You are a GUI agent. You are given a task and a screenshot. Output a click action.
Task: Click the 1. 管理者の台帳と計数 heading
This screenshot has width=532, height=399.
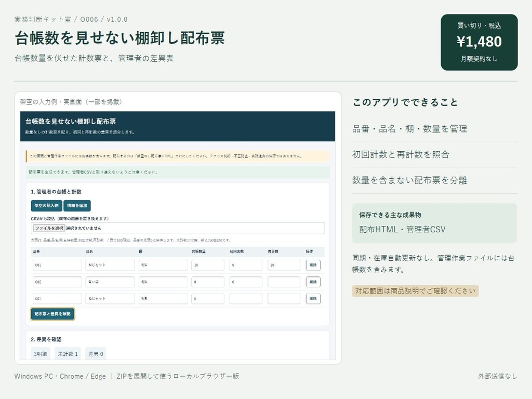click(x=56, y=192)
